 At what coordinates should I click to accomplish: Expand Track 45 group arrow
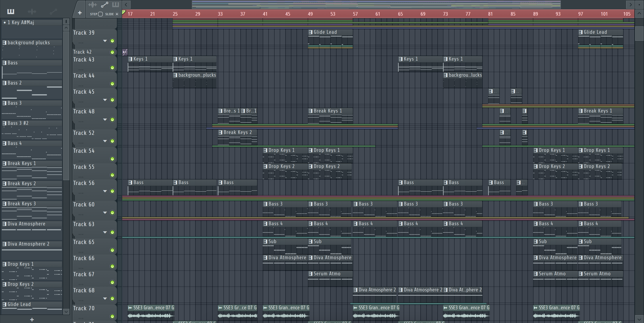[105, 100]
